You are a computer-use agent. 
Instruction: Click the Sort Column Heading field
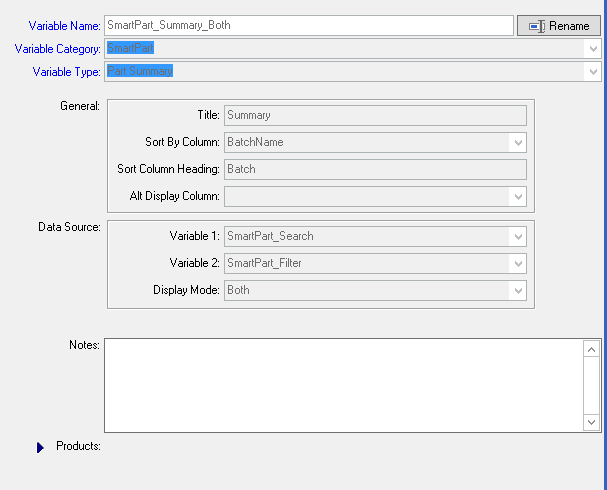tap(375, 169)
